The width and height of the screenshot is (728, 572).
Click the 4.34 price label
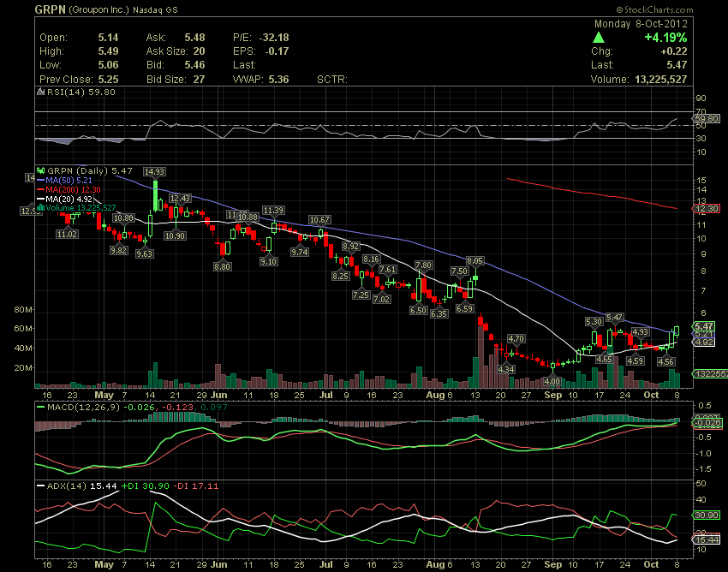(506, 370)
